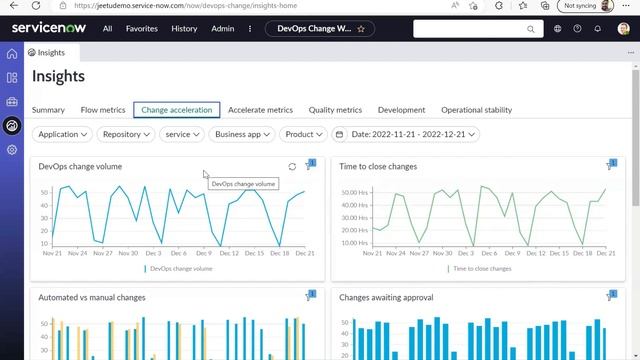Click the DevOps change volume chart title
The width and height of the screenshot is (640, 360).
(80, 167)
